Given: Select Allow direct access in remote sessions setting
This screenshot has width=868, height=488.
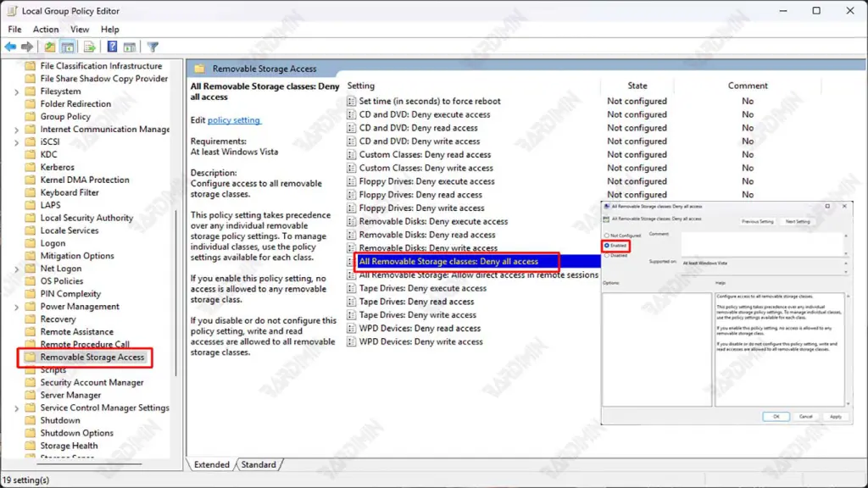Looking at the screenshot, I should click(x=479, y=275).
